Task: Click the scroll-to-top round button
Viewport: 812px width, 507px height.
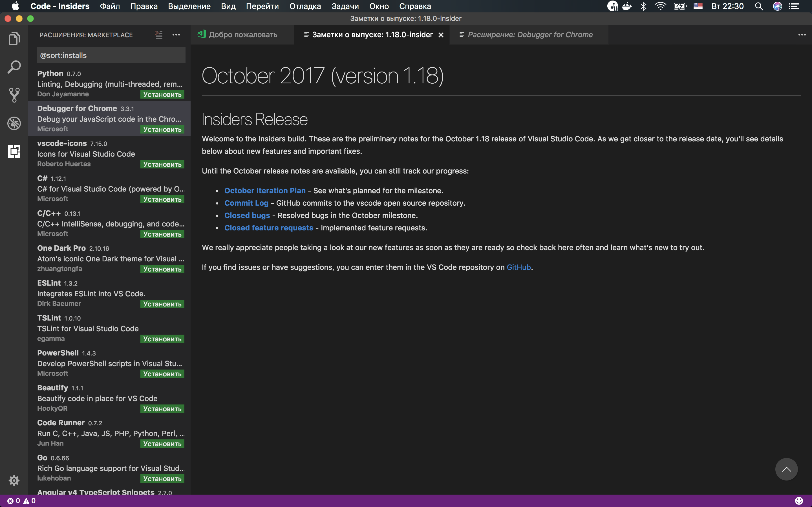Action: (x=787, y=469)
